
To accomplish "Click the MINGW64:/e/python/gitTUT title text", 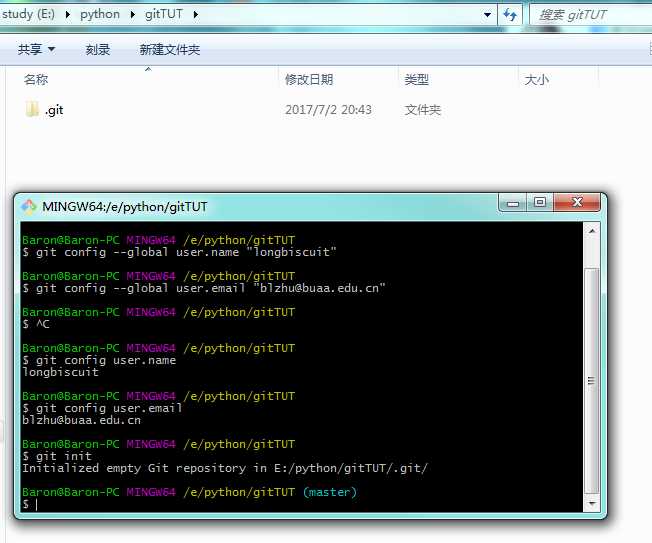I will point(125,207).
